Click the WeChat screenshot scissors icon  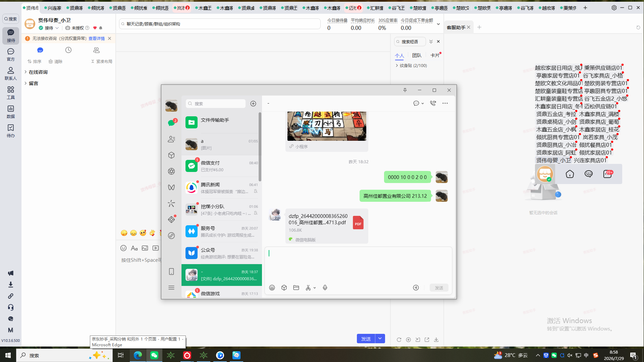308,288
